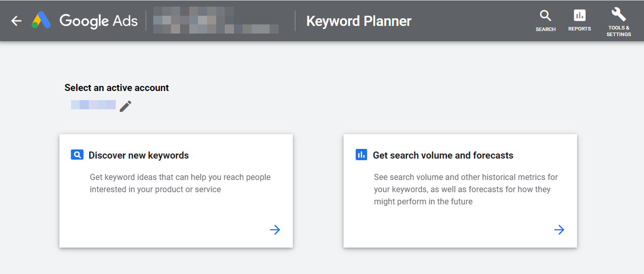644x274 pixels.
Task: Click the blurred account name in header
Action: pos(216,20)
